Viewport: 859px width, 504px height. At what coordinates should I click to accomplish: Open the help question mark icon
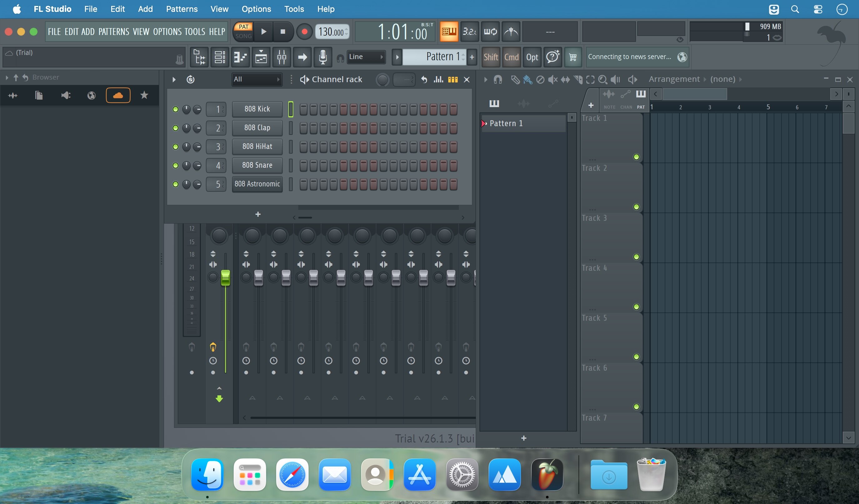(x=553, y=57)
